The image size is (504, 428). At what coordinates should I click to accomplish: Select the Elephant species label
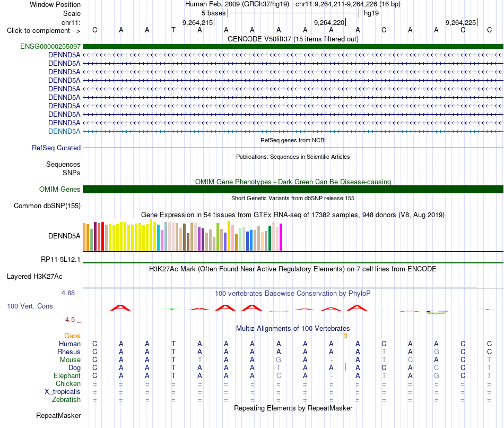tap(67, 375)
